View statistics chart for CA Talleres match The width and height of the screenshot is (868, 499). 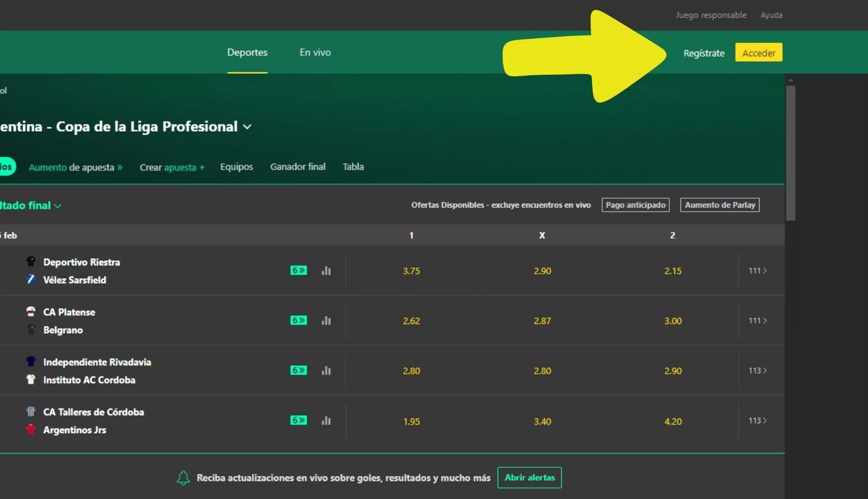pyautogui.click(x=326, y=420)
